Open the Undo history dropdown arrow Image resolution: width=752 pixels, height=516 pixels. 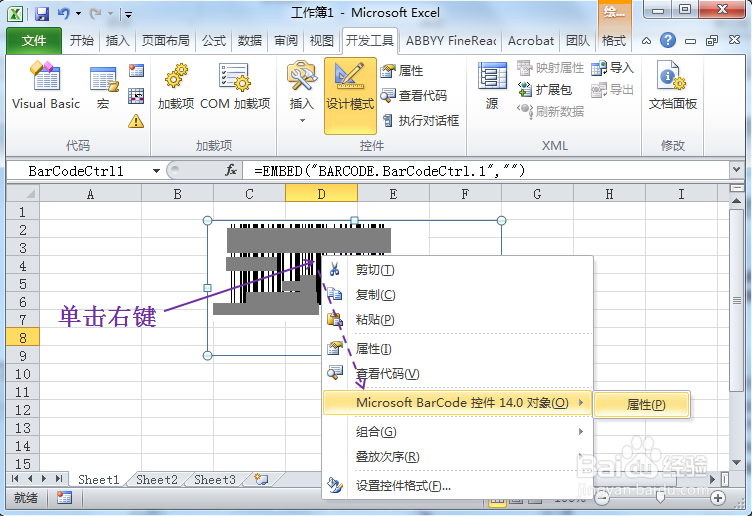(79, 14)
